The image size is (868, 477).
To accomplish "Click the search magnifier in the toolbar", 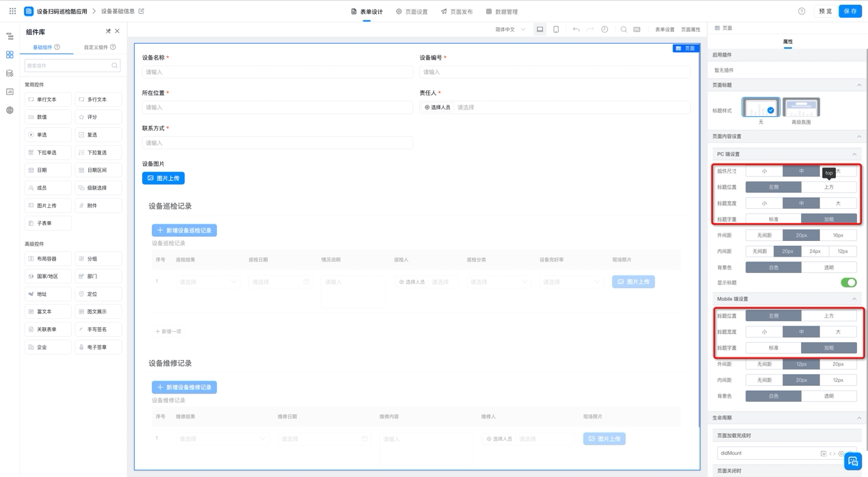I will [624, 29].
